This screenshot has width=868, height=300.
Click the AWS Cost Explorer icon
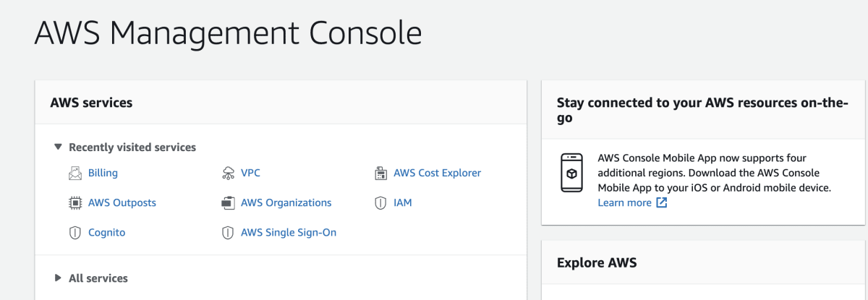[381, 173]
